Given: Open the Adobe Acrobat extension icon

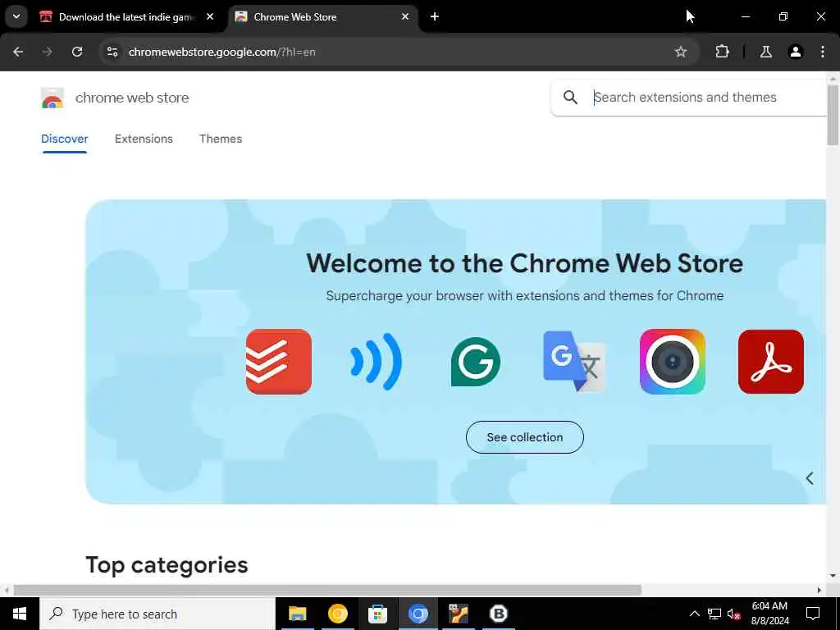Looking at the screenshot, I should pos(771,362).
